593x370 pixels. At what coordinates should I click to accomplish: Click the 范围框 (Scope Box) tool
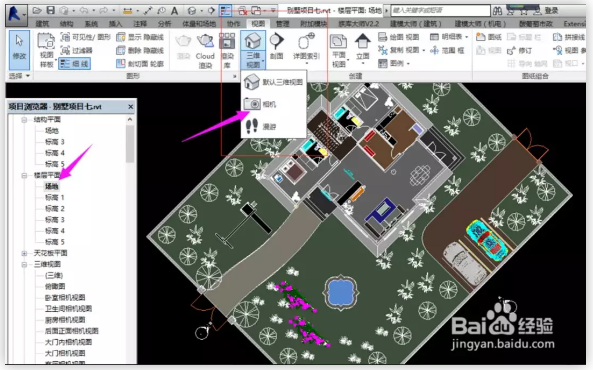447,50
